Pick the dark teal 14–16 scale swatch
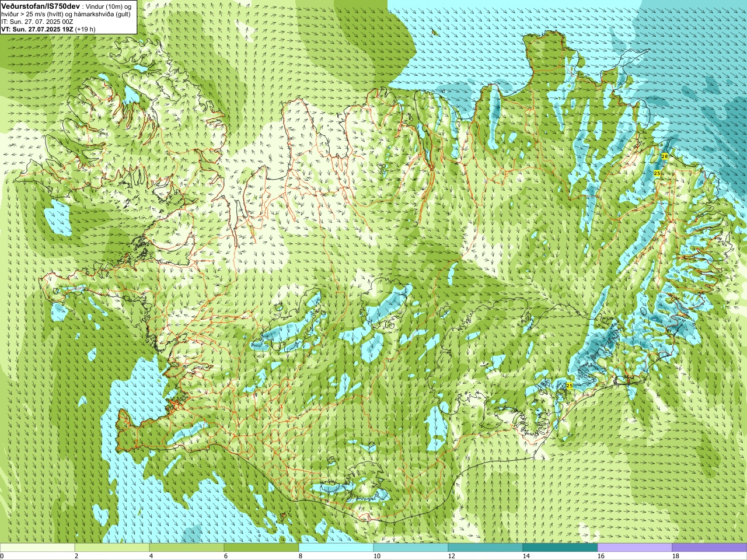Screen dimensions: 747x560 point(560,548)
